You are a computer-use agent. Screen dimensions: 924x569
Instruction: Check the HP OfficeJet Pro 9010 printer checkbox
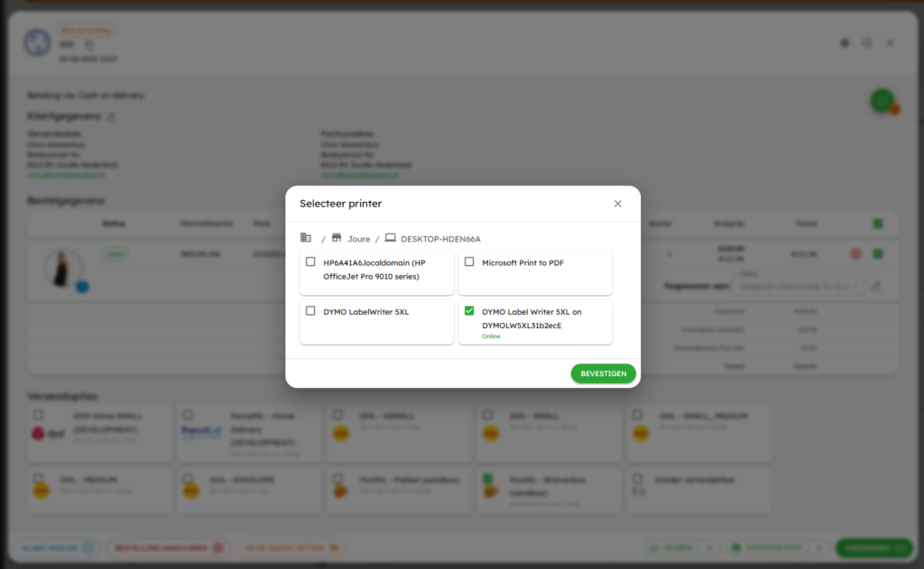(x=310, y=262)
